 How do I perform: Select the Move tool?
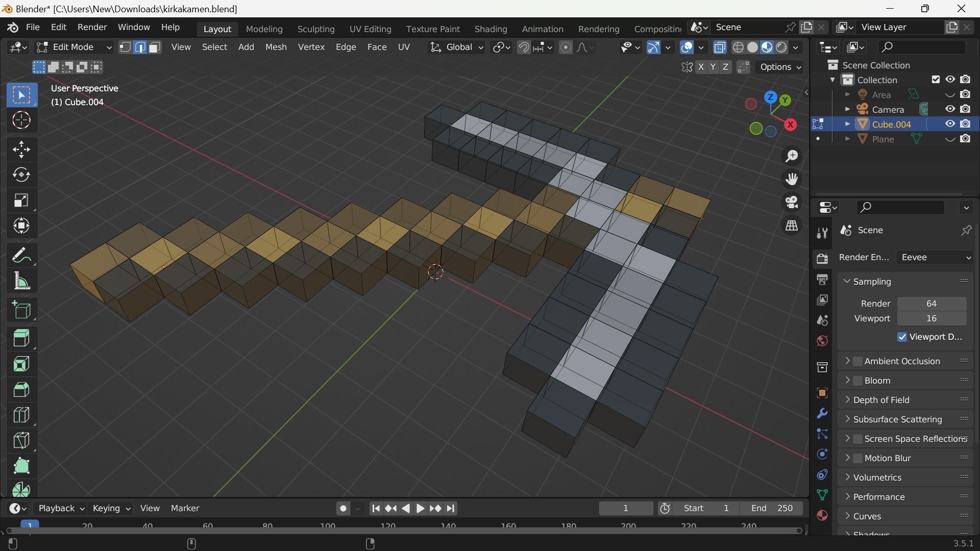21,149
